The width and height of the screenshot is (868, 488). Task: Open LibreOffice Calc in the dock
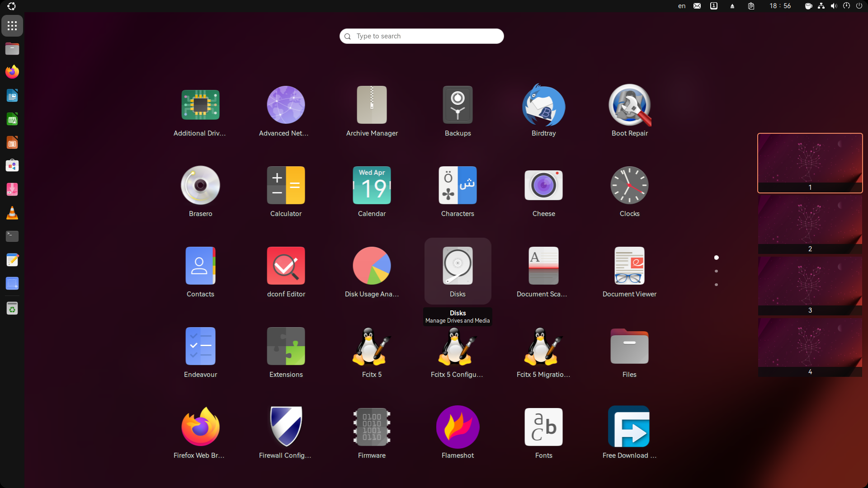click(12, 119)
